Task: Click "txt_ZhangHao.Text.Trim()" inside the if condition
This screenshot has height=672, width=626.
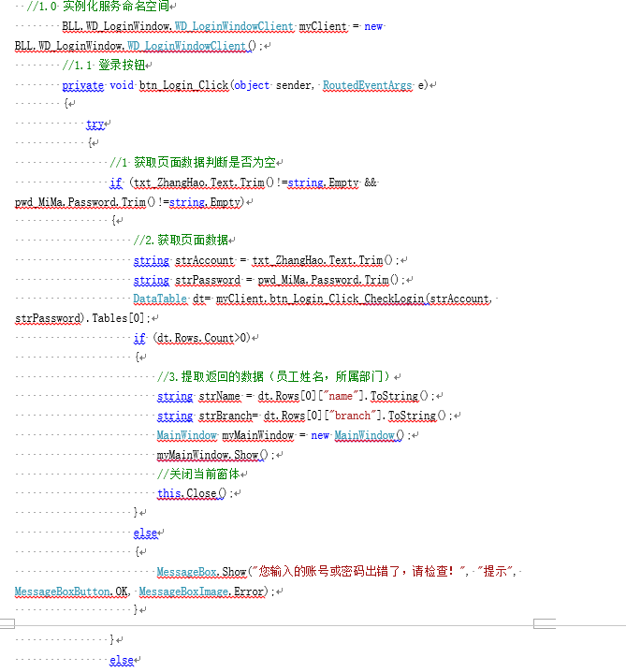Action: (x=204, y=183)
